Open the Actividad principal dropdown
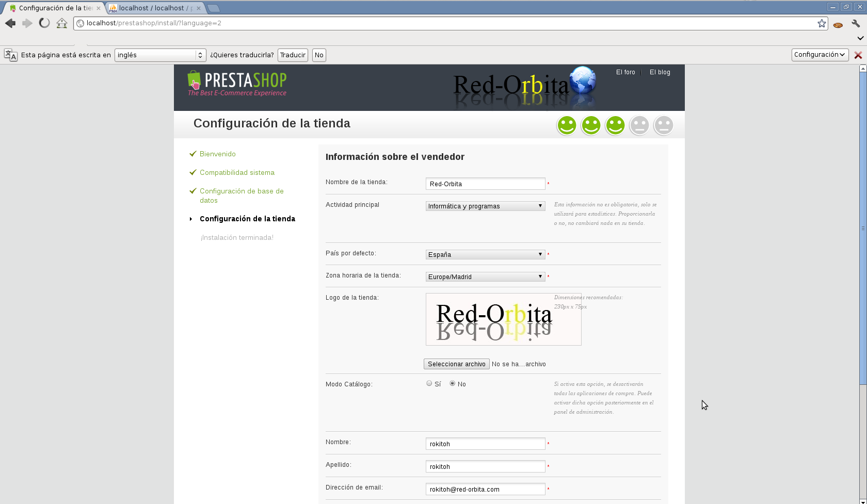This screenshot has height=504, width=867. [485, 206]
